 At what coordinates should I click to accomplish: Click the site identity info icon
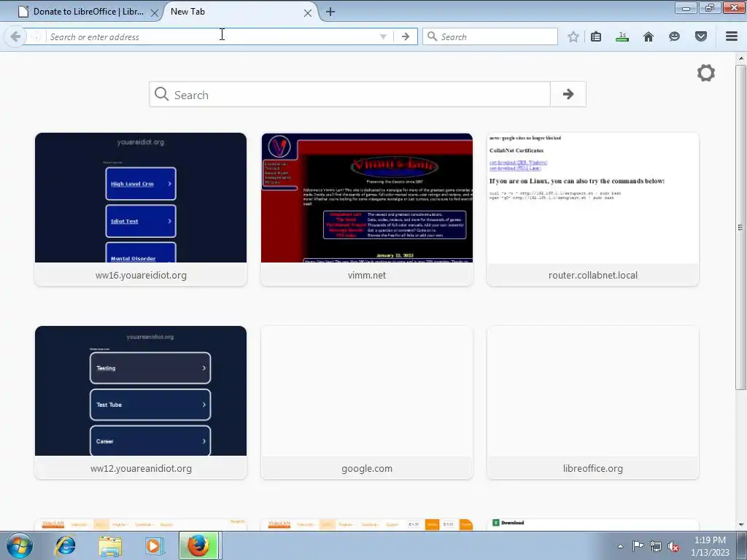pyautogui.click(x=36, y=36)
